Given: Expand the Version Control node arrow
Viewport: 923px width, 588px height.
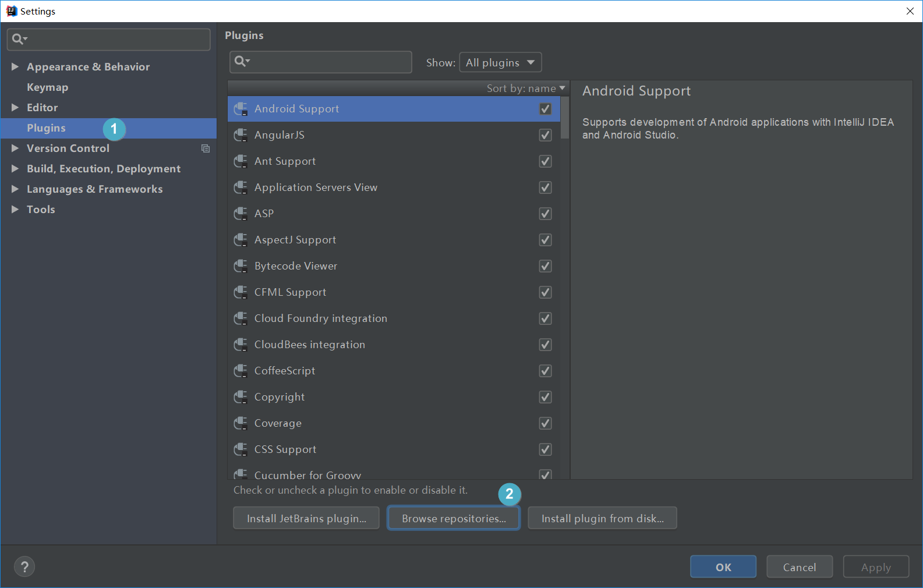Looking at the screenshot, I should pyautogui.click(x=15, y=148).
